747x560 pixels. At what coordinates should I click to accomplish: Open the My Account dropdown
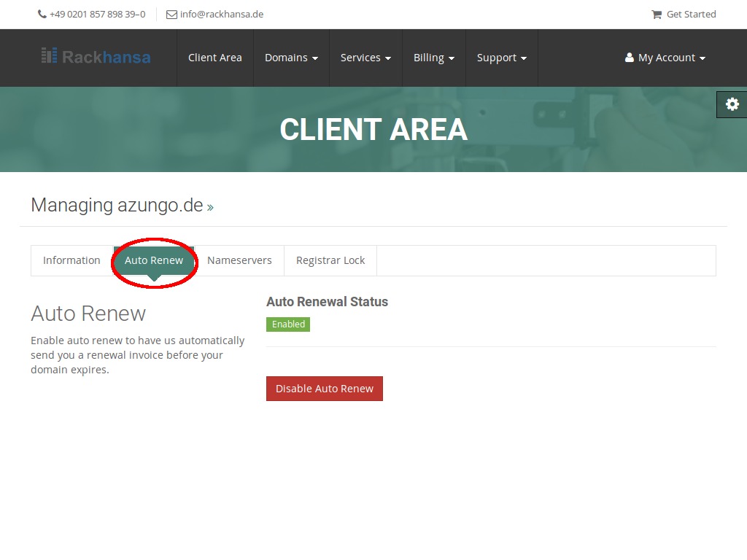(x=665, y=58)
